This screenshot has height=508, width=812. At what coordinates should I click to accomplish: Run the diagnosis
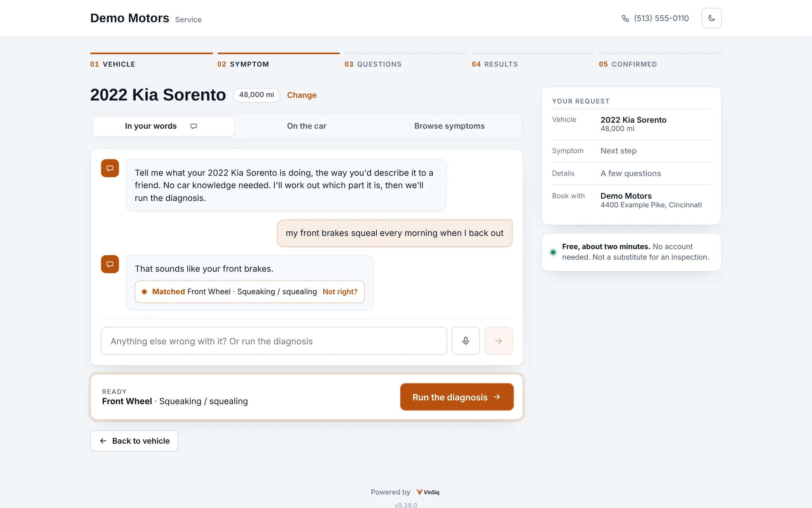(x=457, y=397)
